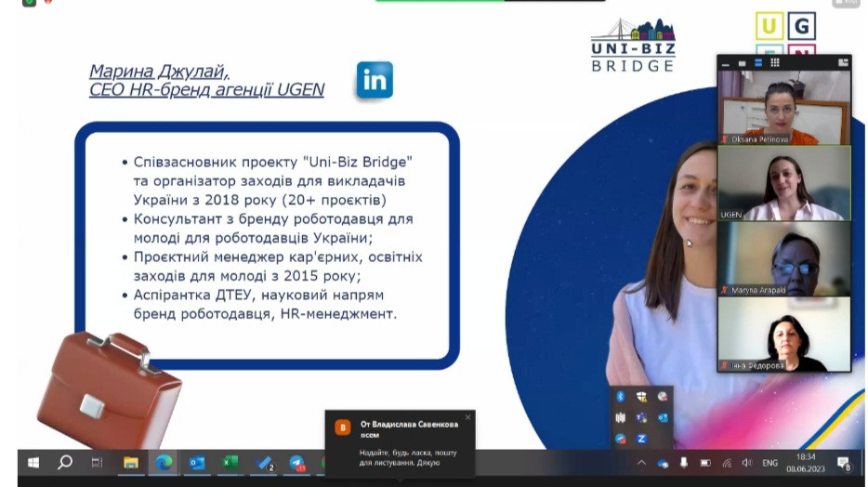Open Outlook from the taskbar
The image size is (868, 487).
[196, 463]
